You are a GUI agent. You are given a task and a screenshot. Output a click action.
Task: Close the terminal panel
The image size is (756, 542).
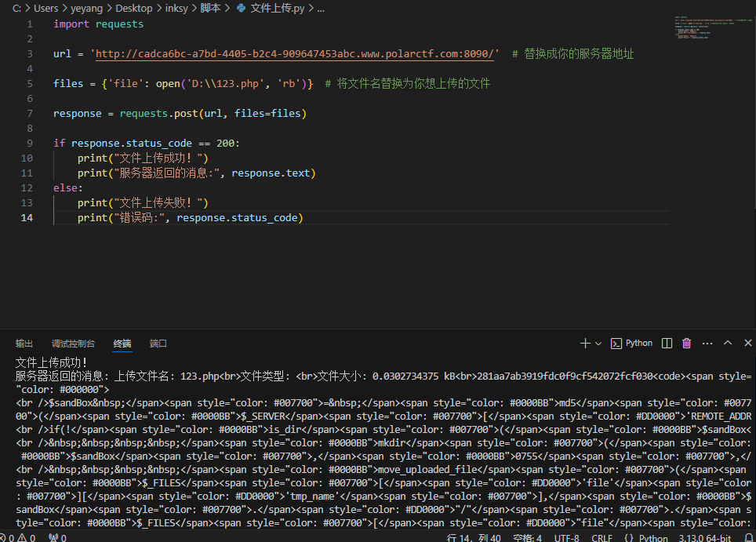tap(748, 343)
